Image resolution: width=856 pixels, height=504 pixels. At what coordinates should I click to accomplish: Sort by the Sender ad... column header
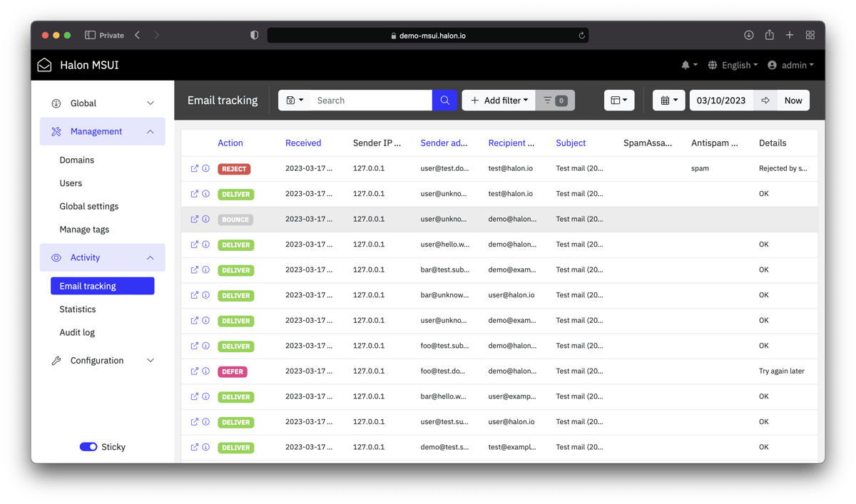tap(444, 143)
